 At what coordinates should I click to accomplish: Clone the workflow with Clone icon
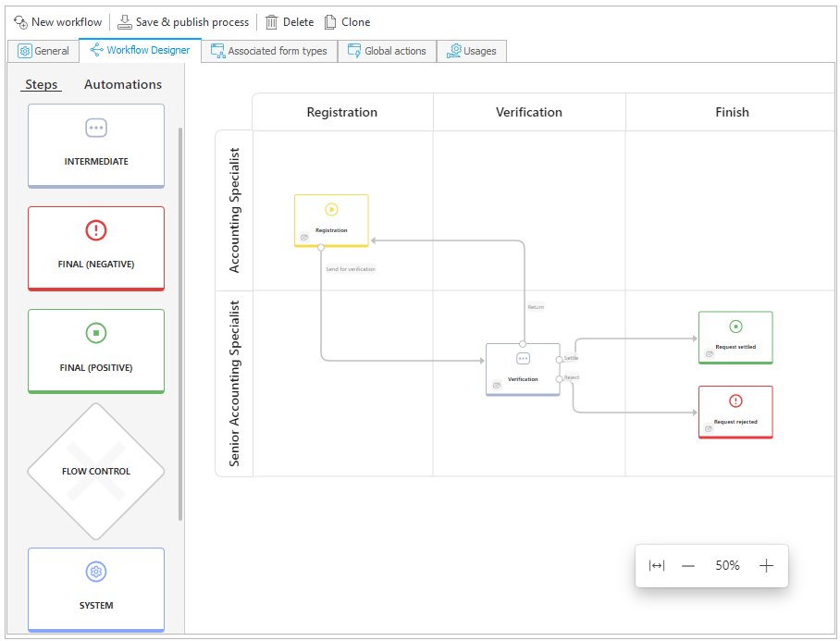(330, 22)
